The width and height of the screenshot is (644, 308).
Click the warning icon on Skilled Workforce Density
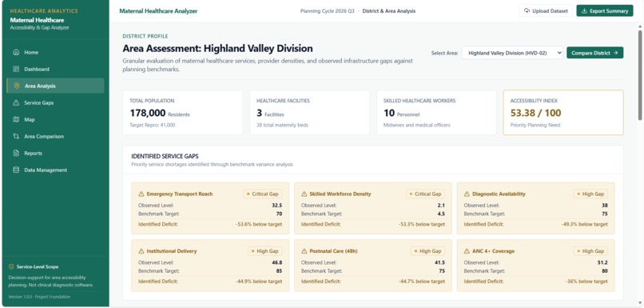pos(304,194)
